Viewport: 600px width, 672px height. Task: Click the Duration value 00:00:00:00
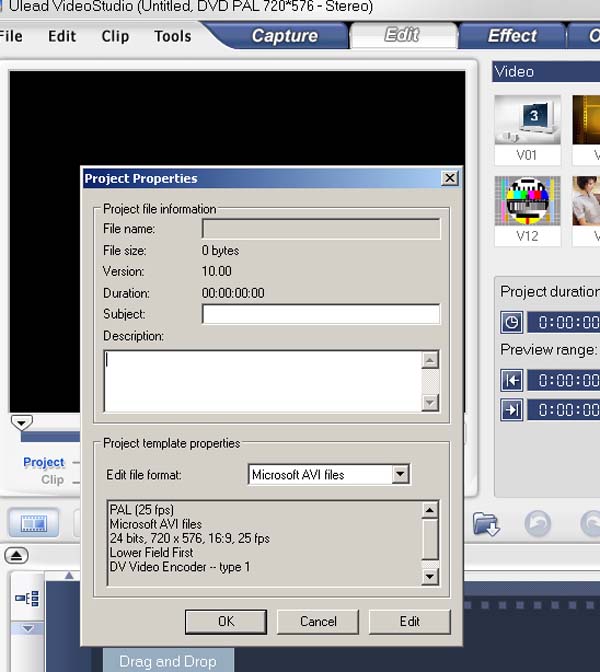tap(233, 293)
